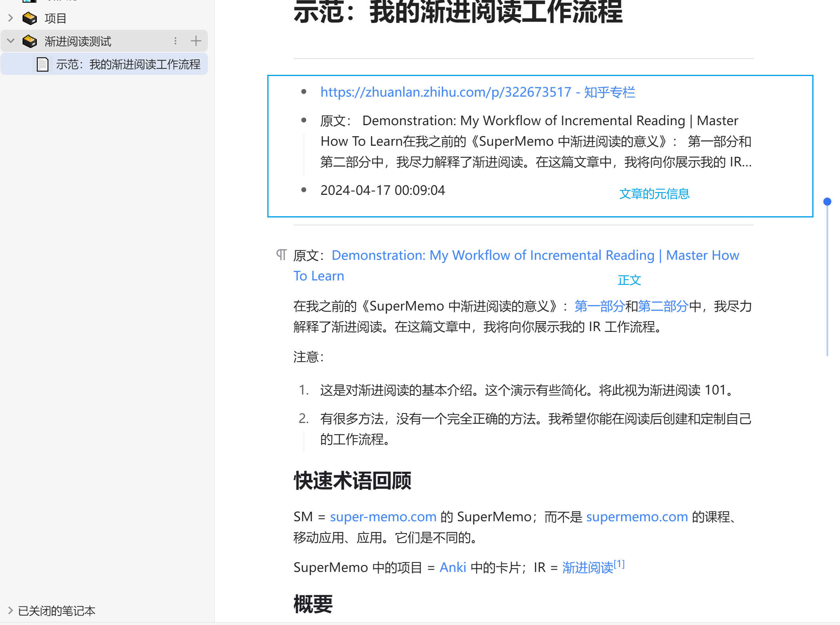Add new document in 渐进阅读测试 notebook
The height and width of the screenshot is (625, 840).
(x=196, y=41)
